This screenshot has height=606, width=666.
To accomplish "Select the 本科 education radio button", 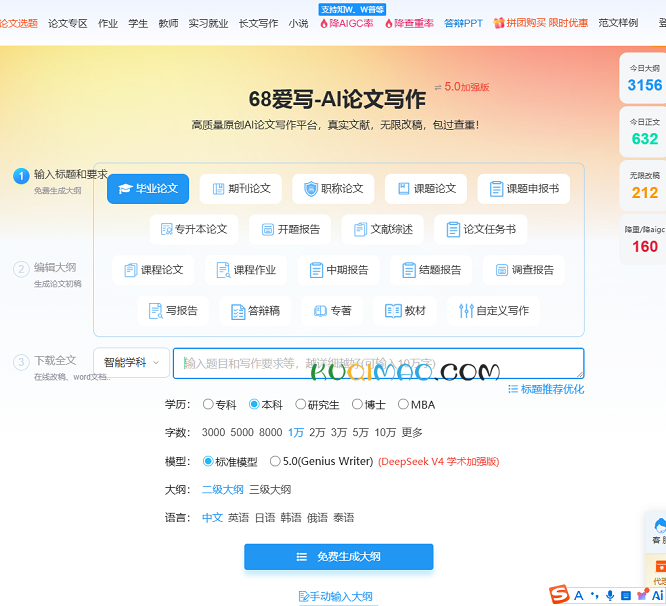I will pos(254,404).
